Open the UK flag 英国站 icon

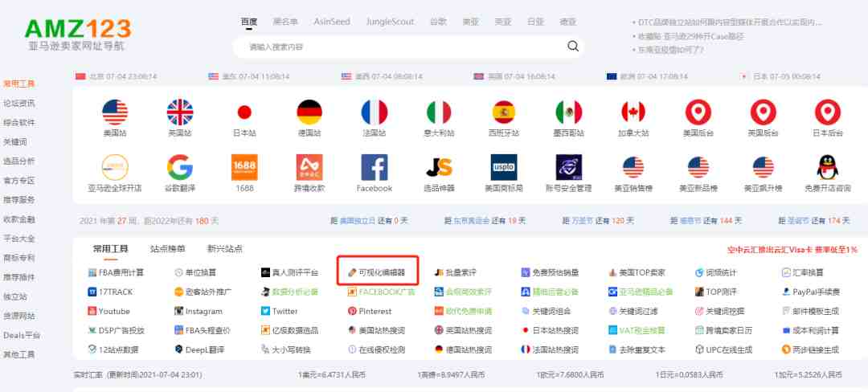(180, 112)
